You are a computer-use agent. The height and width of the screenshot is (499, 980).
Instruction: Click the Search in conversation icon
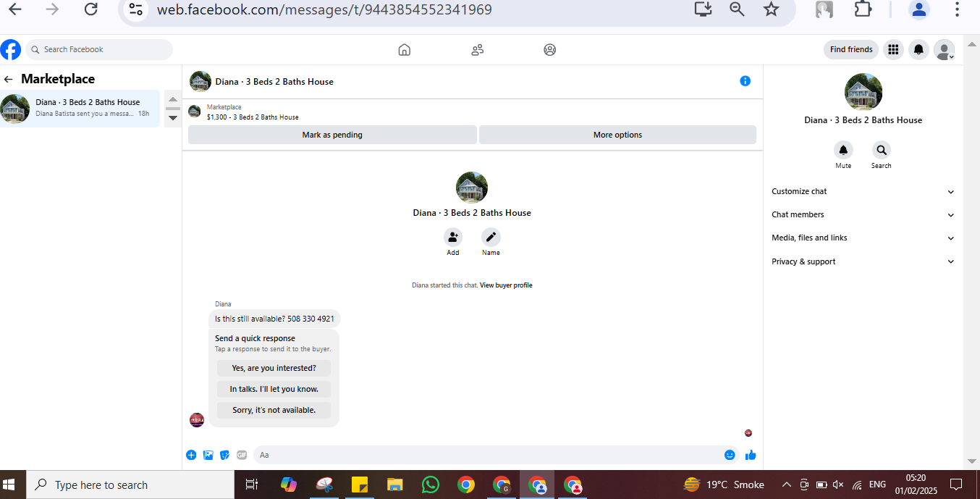[881, 150]
